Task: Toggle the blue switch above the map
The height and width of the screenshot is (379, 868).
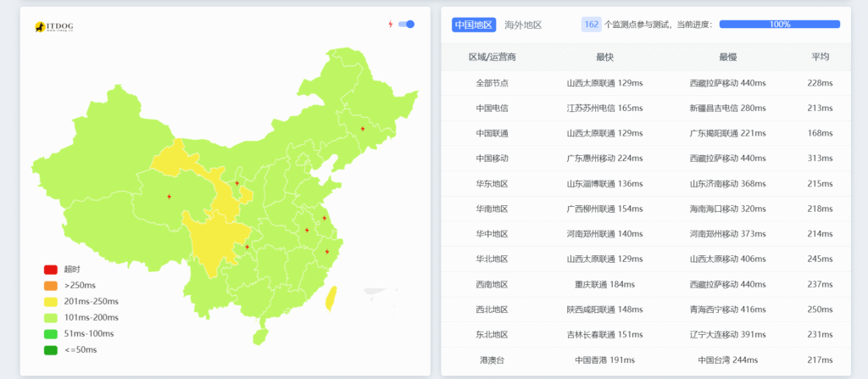Action: 407,25
